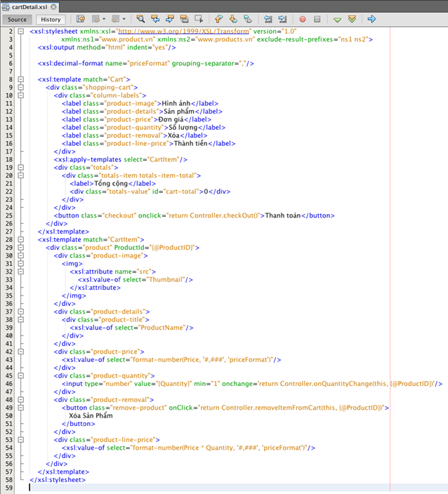Viewport: 448px width, 494px height.
Task: Open the w3.org XSL Transform URL link
Action: [184, 31]
